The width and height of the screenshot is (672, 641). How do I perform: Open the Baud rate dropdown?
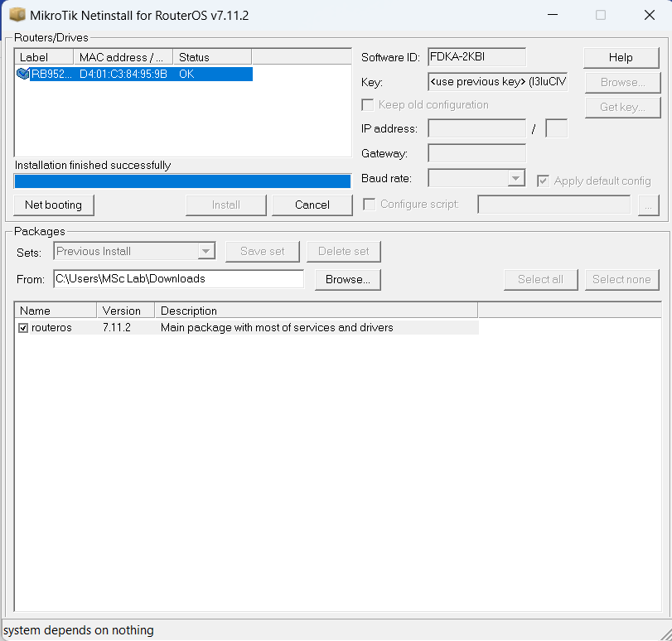point(516,178)
